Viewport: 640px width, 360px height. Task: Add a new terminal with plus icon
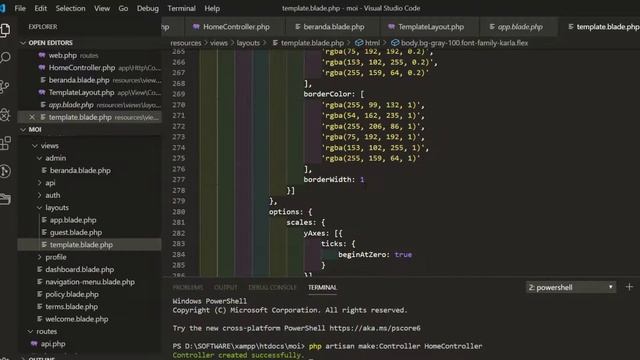pos(629,287)
